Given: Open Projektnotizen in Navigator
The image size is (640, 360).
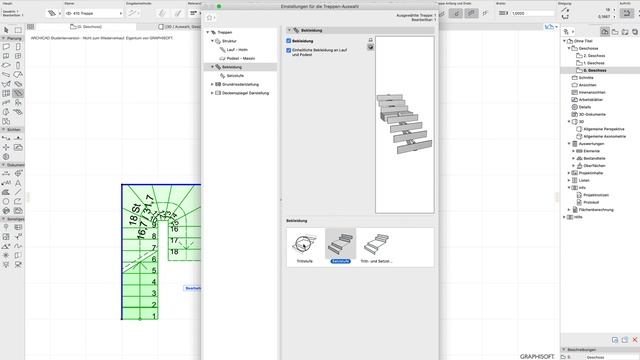Looking at the screenshot, I should 596,195.
